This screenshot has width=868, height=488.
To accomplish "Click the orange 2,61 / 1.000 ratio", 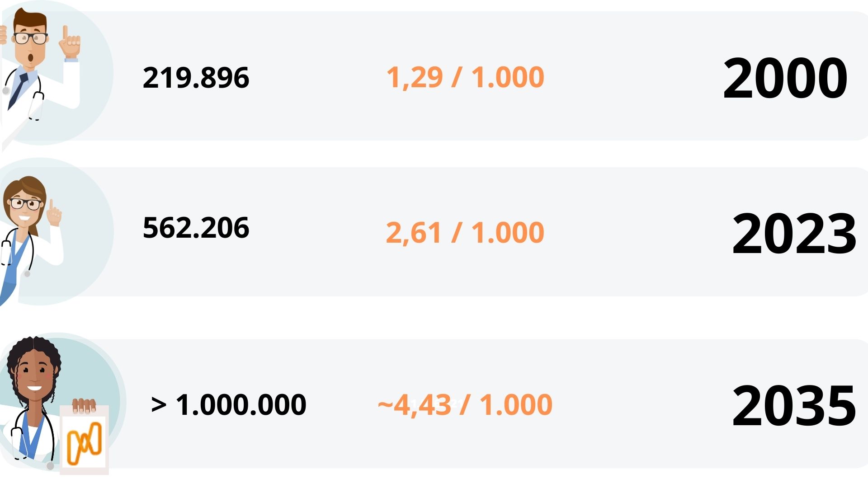I will pos(465,233).
